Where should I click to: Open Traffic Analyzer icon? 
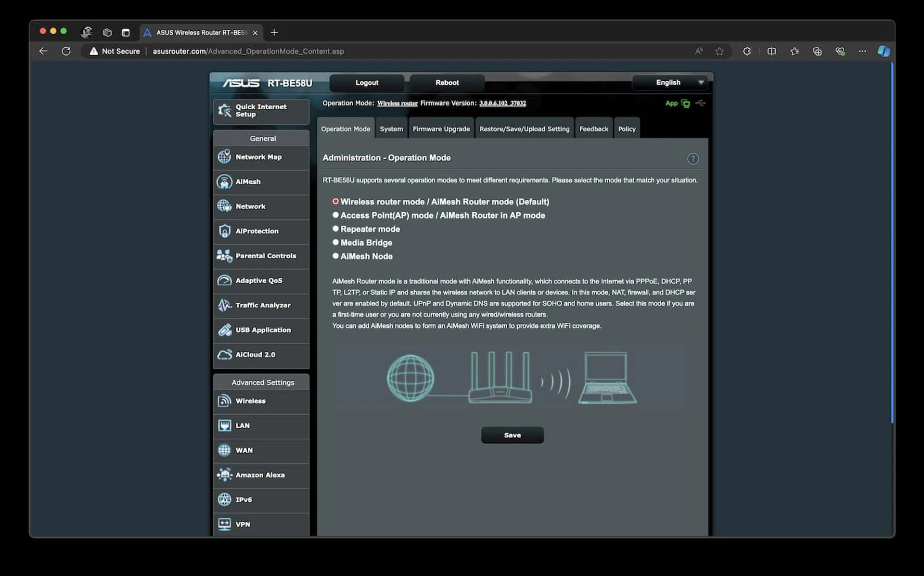click(224, 305)
